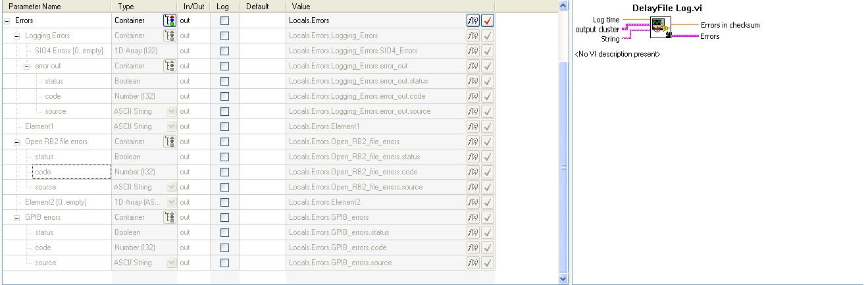Image resolution: width=868 pixels, height=285 pixels.
Task: Toggle Log checkbox for GPIB errors source row
Action: coord(224,263)
